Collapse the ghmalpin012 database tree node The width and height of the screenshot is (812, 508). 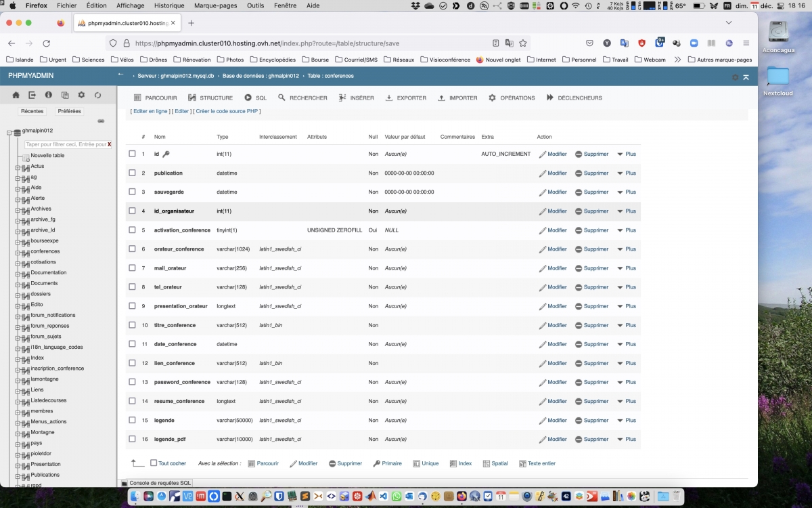click(9, 133)
